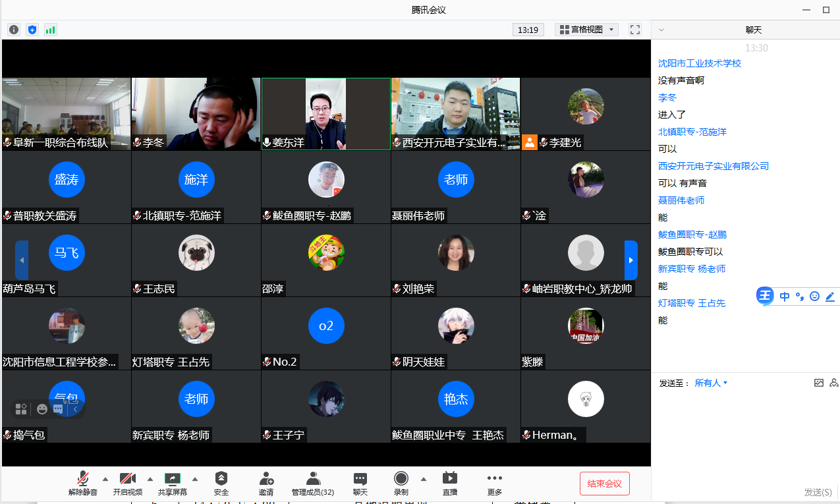Image resolution: width=840 pixels, height=504 pixels.
Task: Click the 邀请 invite icon
Action: coord(266,483)
